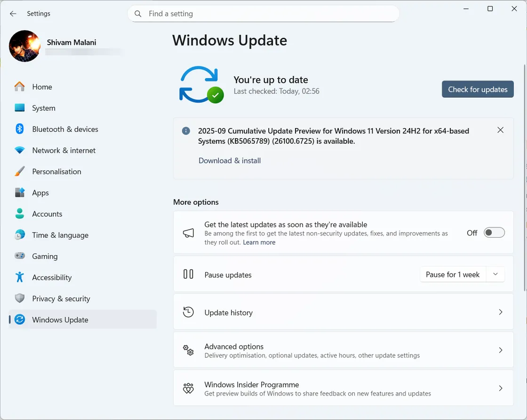Expand the Pause updates duration dropdown
The height and width of the screenshot is (420, 527).
[x=495, y=274]
